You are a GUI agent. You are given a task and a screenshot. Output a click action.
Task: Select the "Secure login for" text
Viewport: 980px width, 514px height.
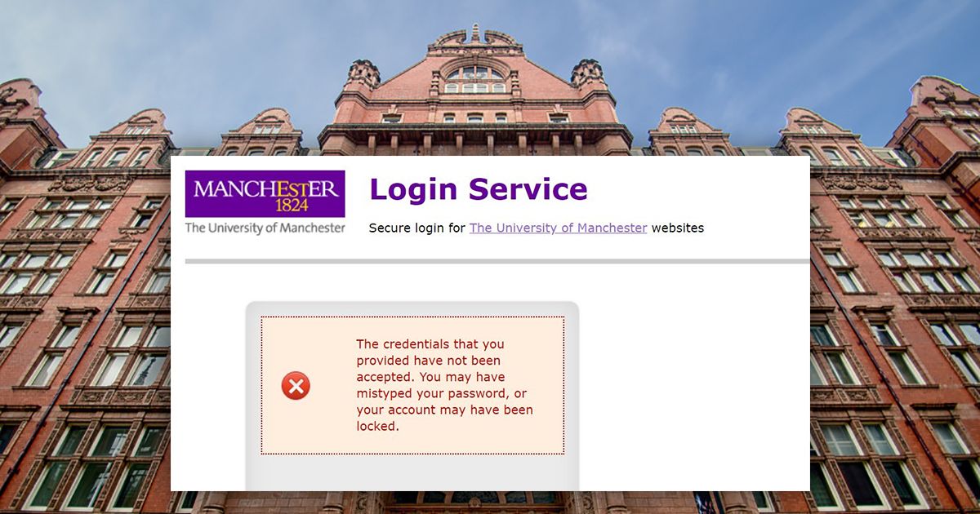point(416,228)
